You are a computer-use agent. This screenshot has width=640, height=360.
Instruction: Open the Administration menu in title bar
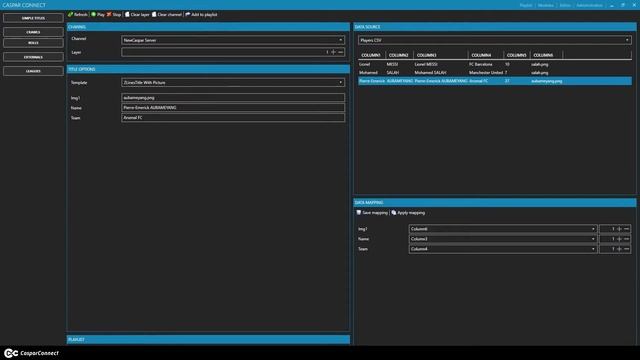click(x=589, y=5)
